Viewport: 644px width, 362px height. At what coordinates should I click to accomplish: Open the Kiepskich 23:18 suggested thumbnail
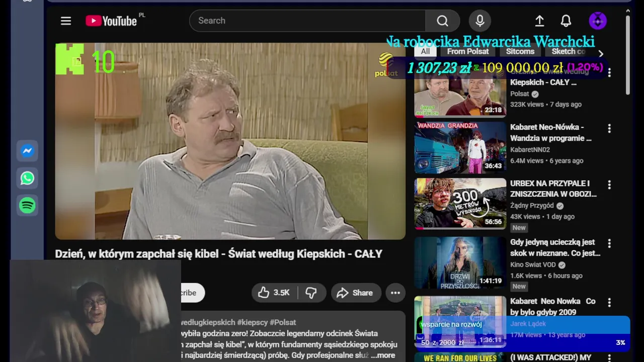pyautogui.click(x=460, y=92)
